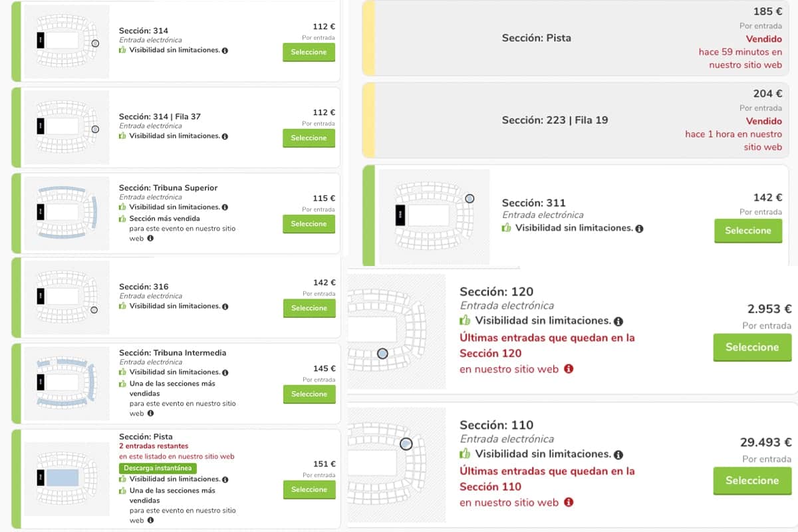Pick the Tribuna Intermedia 145 € listing
The height and width of the screenshot is (532, 798).
[x=309, y=394]
